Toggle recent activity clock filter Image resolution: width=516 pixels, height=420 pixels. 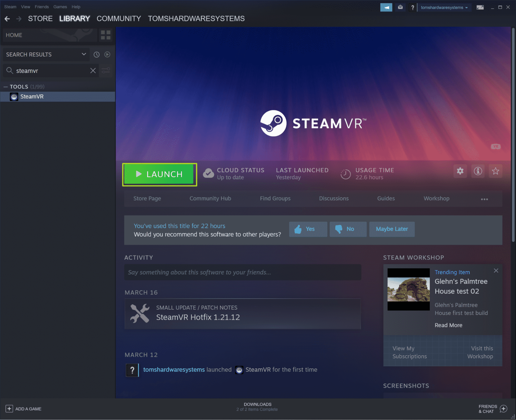[96, 55]
